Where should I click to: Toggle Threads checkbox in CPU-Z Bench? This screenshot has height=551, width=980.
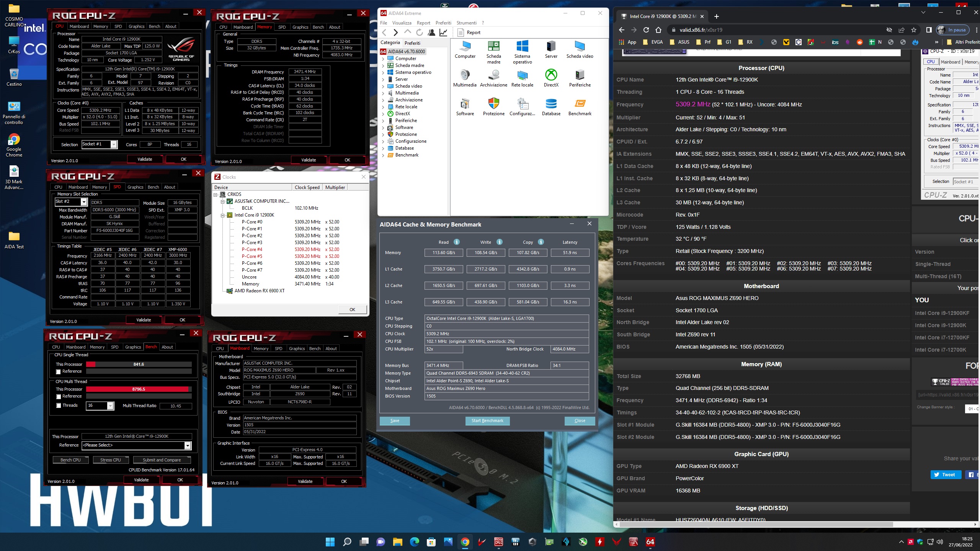tap(59, 406)
